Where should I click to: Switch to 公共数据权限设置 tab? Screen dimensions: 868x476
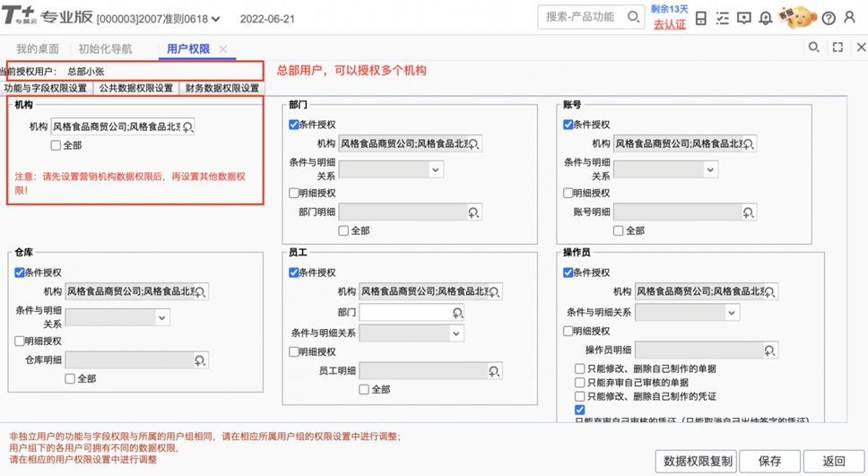coord(136,88)
